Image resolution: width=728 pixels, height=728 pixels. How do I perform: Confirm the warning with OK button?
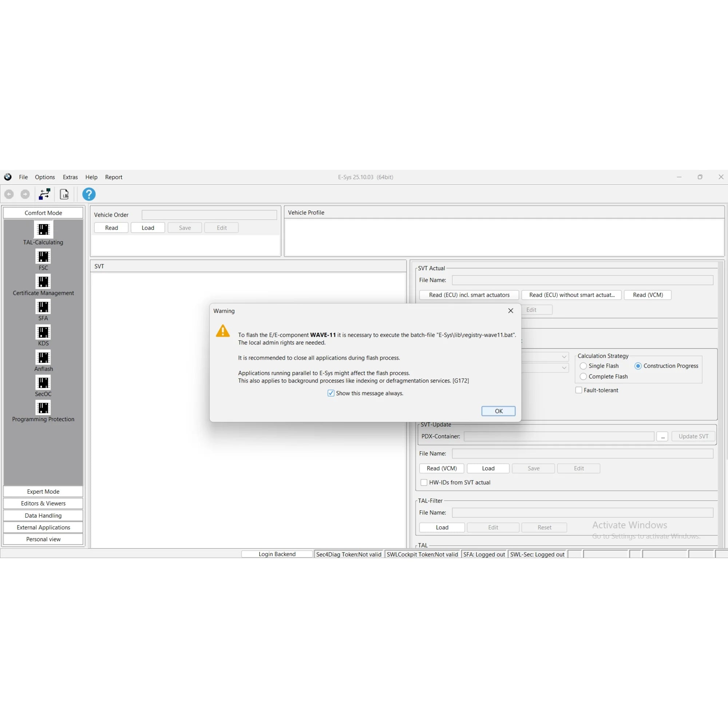click(499, 411)
